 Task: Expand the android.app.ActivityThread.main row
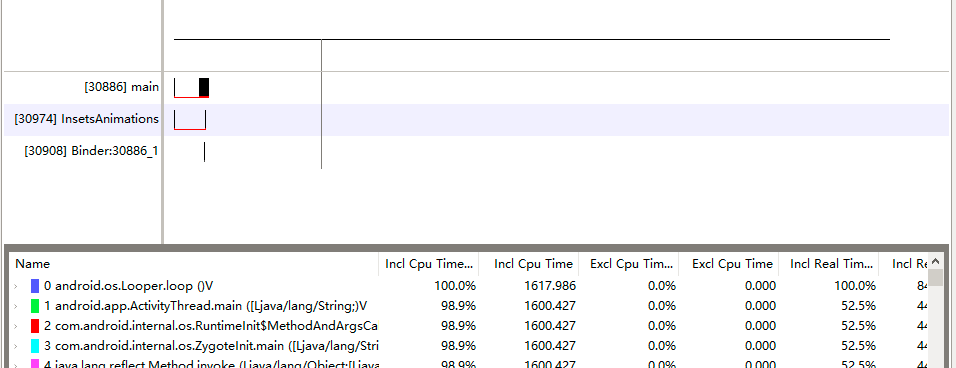tap(15, 306)
